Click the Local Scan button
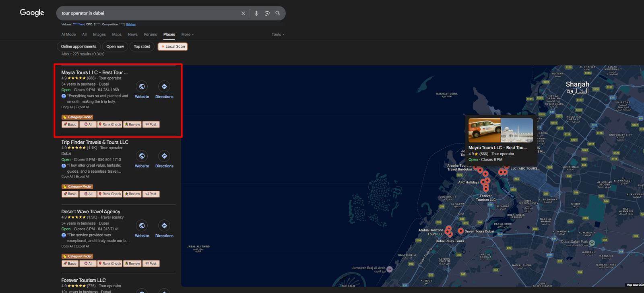This screenshot has height=293, width=644. (173, 47)
